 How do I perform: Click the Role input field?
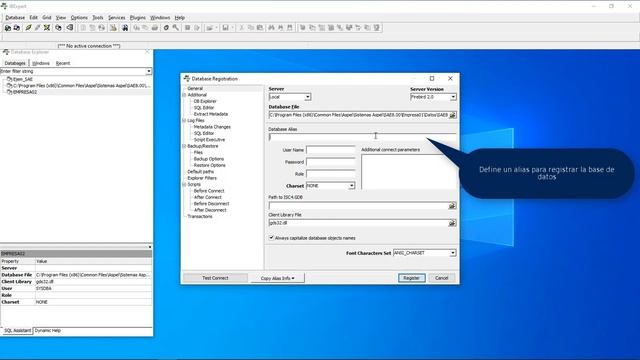click(331, 174)
